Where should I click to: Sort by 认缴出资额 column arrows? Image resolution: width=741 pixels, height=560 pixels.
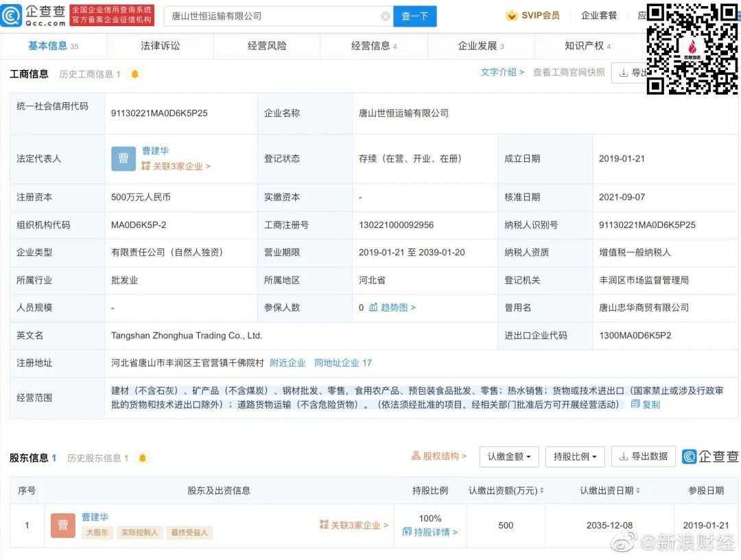pyautogui.click(x=542, y=491)
